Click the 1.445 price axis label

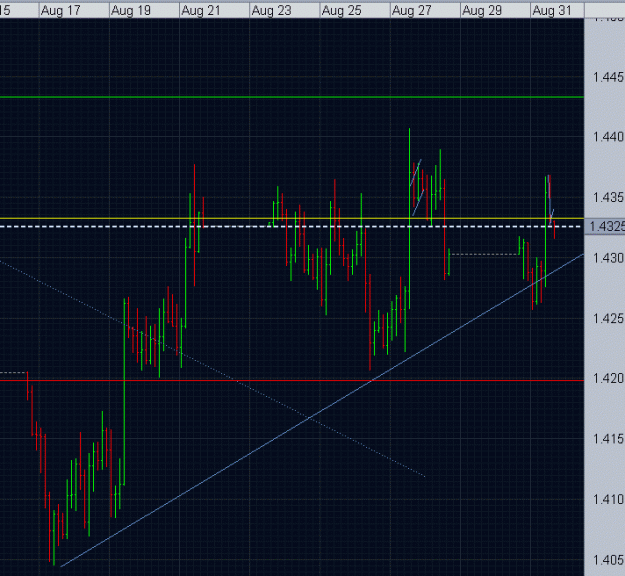(608, 77)
